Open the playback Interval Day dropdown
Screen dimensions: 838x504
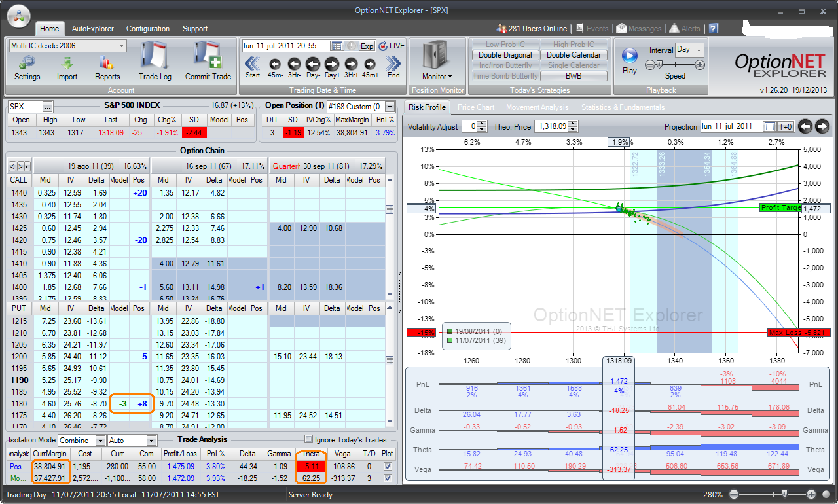point(689,50)
